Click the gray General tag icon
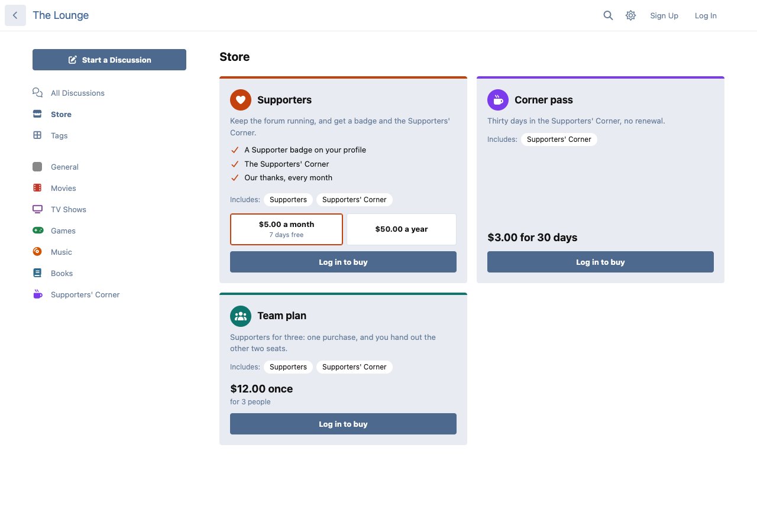 [x=37, y=167]
